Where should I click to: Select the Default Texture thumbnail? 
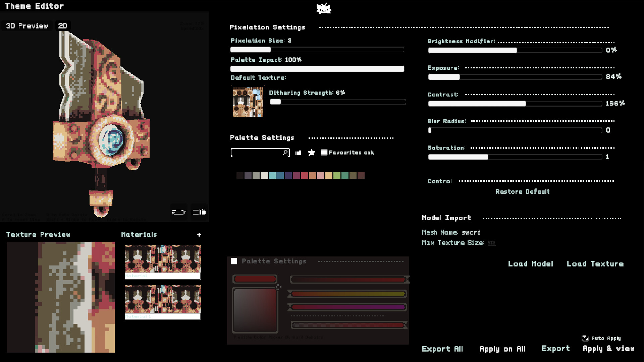248,102
